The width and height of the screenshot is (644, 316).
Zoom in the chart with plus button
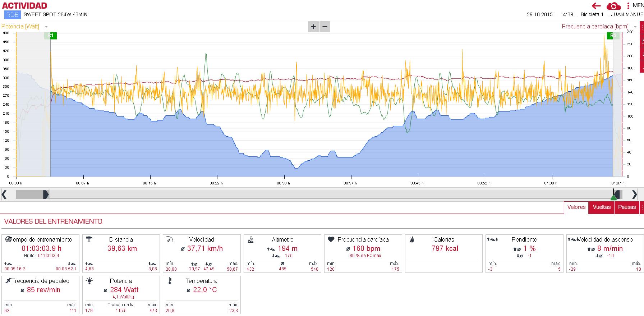pos(313,27)
